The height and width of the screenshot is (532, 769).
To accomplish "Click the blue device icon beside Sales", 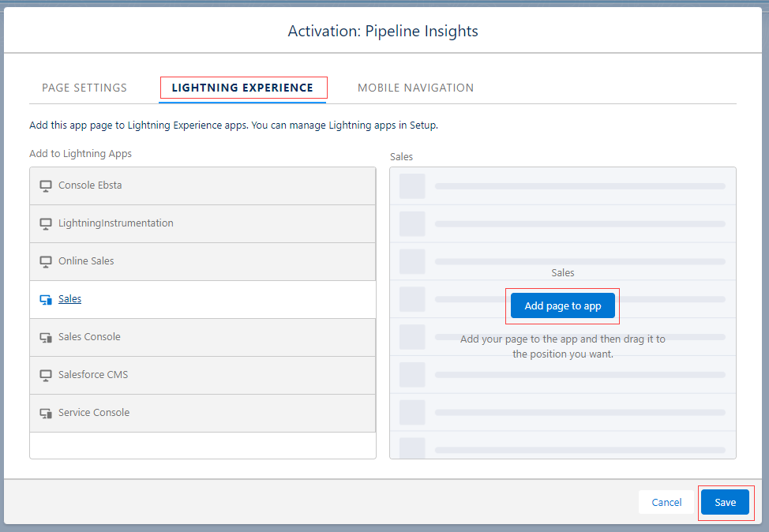I will pos(46,299).
